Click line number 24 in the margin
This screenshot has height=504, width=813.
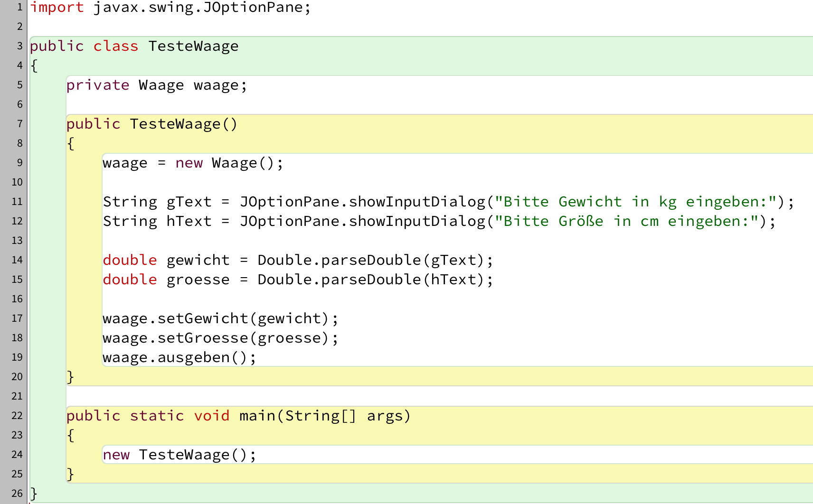point(17,455)
